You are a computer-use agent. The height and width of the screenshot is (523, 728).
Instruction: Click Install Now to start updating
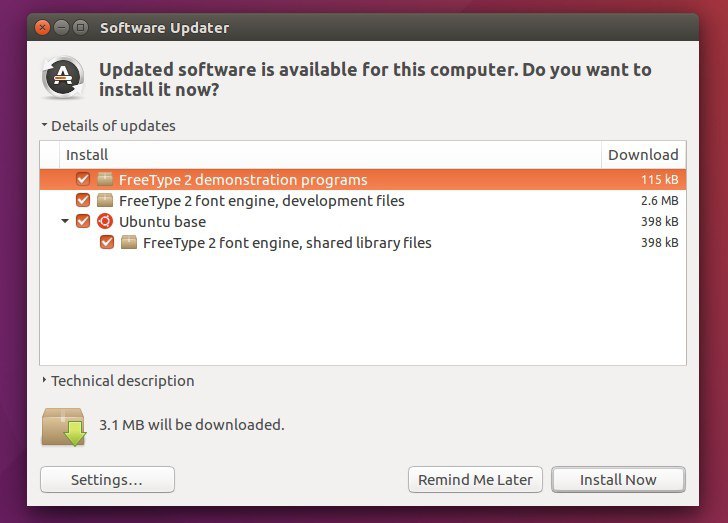pyautogui.click(x=618, y=480)
